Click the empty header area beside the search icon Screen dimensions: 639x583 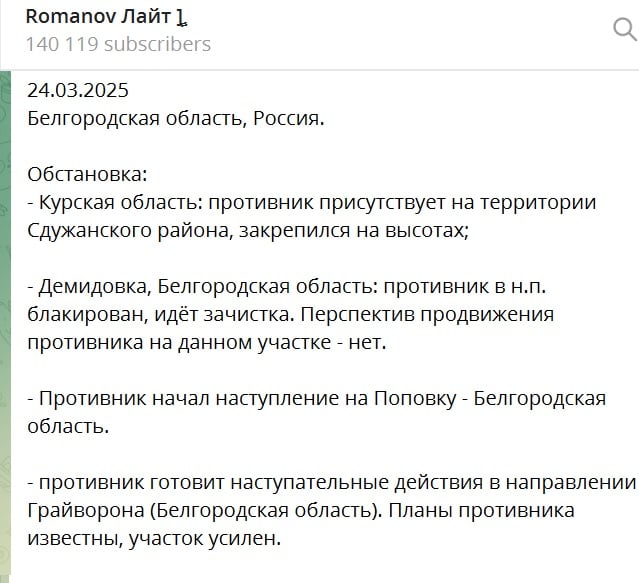(408, 31)
